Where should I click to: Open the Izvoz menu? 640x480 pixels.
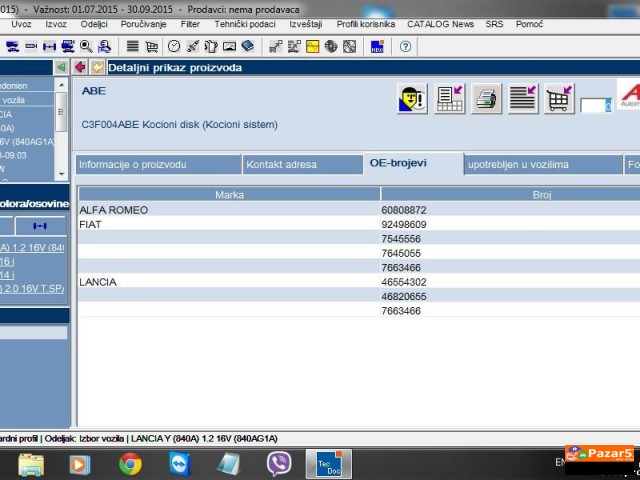[x=56, y=24]
